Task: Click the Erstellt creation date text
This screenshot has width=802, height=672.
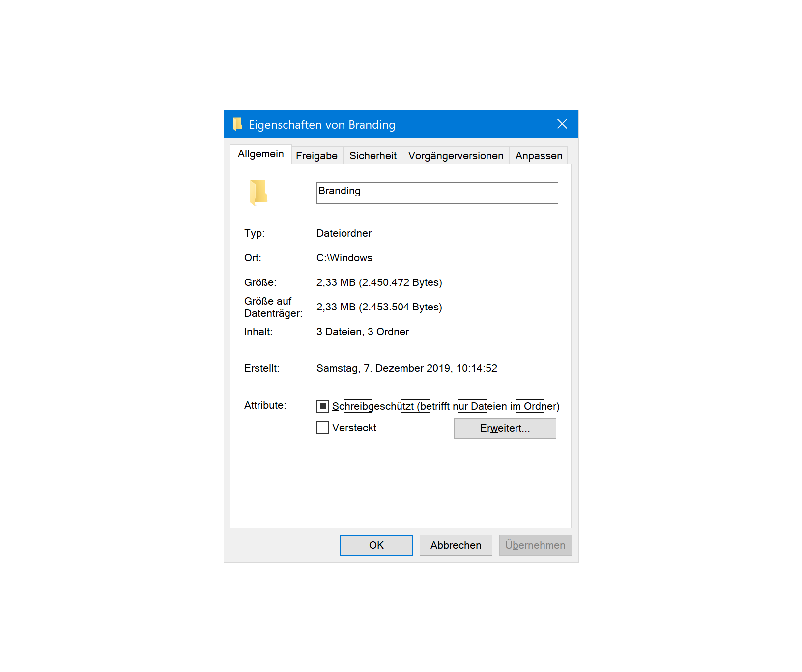Action: click(407, 368)
